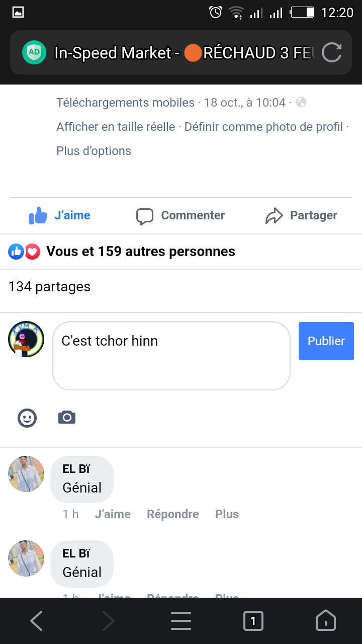This screenshot has width=362, height=644.
Task: Tap the comment text field
Action: pyautogui.click(x=171, y=356)
